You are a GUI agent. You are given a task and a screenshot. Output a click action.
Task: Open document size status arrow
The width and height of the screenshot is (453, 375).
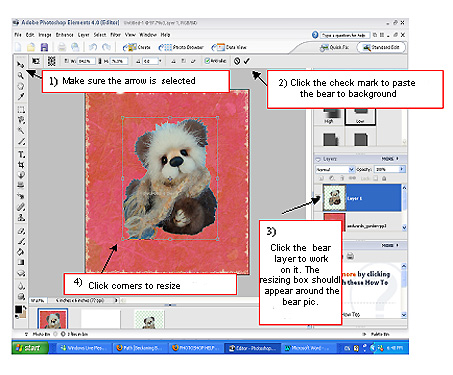117,300
